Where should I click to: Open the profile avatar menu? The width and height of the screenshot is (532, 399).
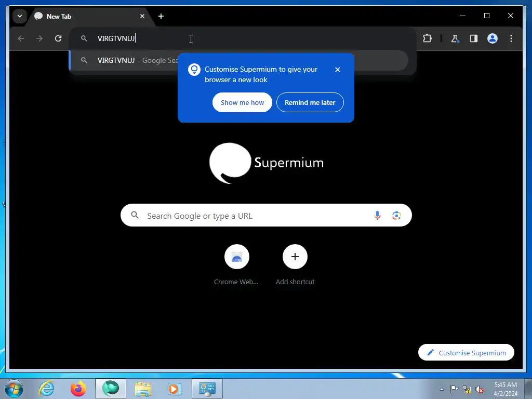coord(493,38)
